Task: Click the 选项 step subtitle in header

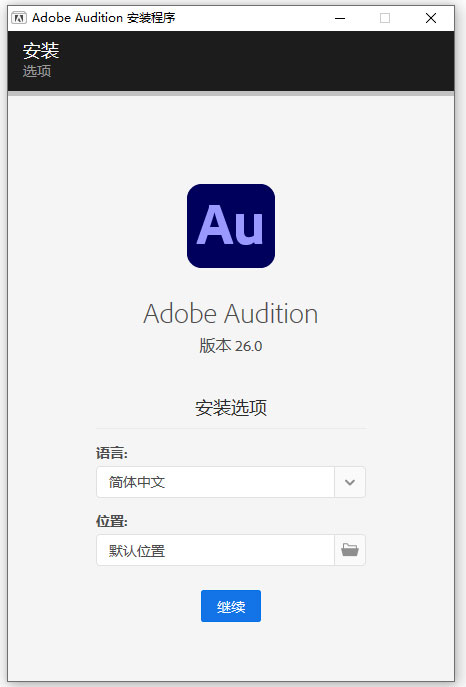Action: pos(37,71)
